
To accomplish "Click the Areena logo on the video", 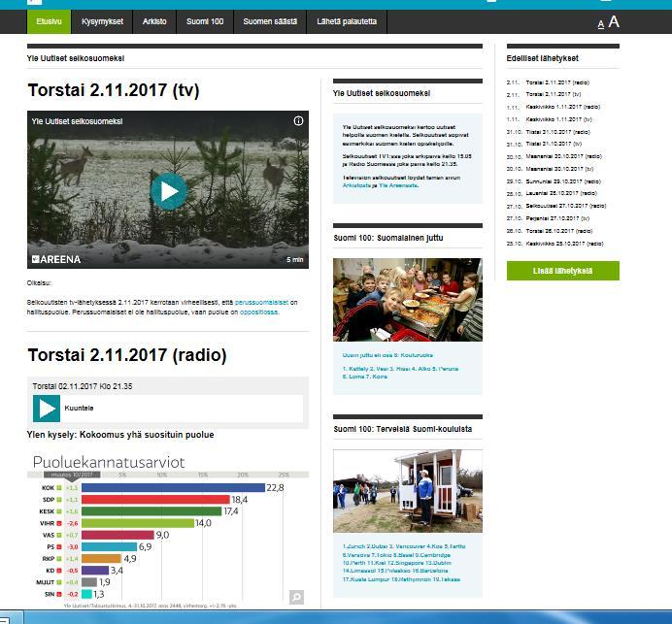I will [x=56, y=259].
